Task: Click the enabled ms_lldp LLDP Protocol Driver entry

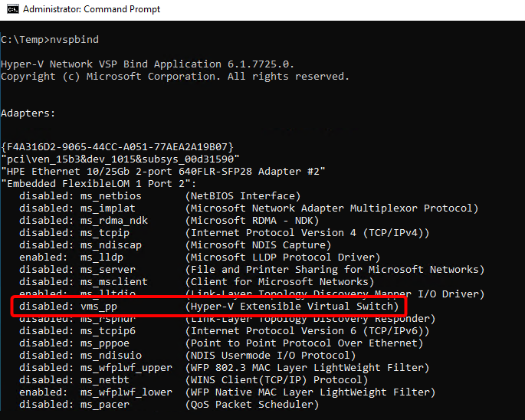Action: tap(199, 257)
